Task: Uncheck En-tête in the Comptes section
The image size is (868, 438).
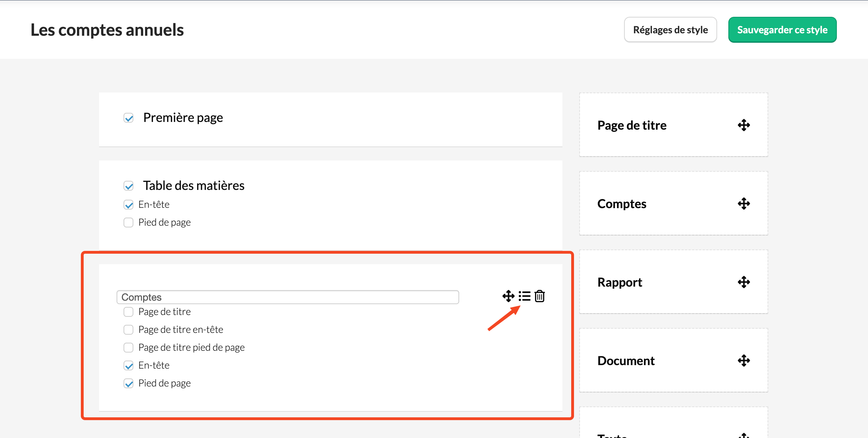Action: tap(129, 365)
